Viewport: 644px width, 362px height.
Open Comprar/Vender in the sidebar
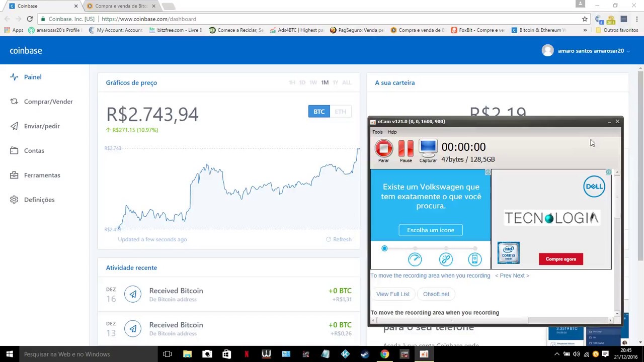42,102
